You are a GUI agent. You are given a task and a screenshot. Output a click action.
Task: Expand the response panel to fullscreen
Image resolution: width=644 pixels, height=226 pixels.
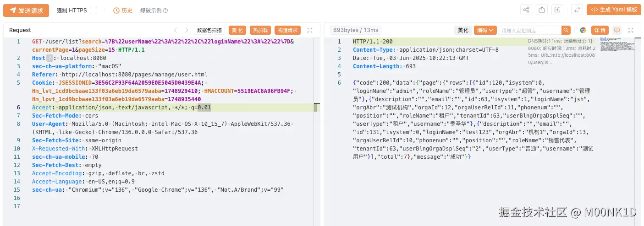(x=631, y=30)
